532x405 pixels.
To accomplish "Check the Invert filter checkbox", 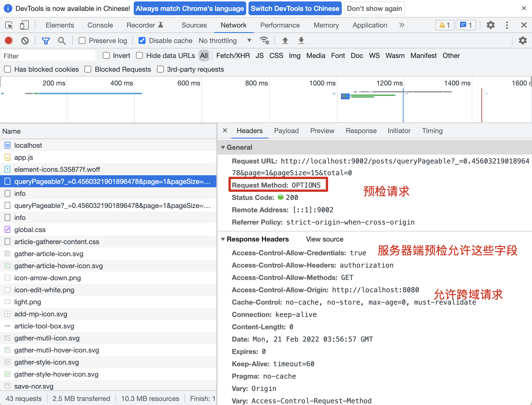I will pos(106,56).
